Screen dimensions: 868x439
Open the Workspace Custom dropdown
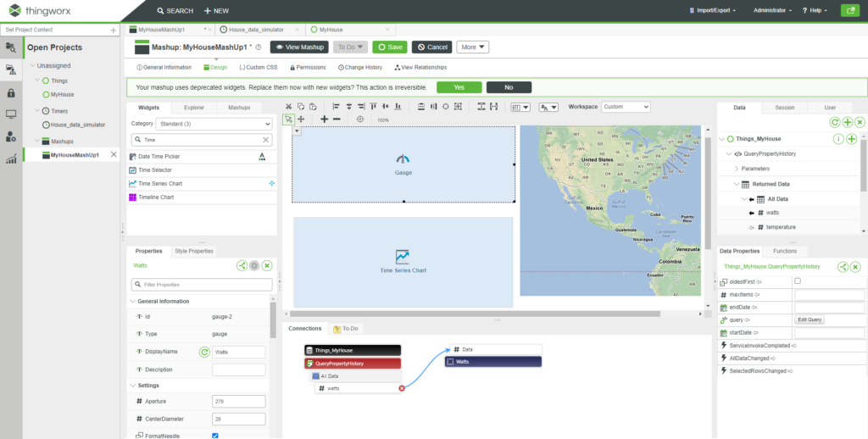pyautogui.click(x=626, y=107)
